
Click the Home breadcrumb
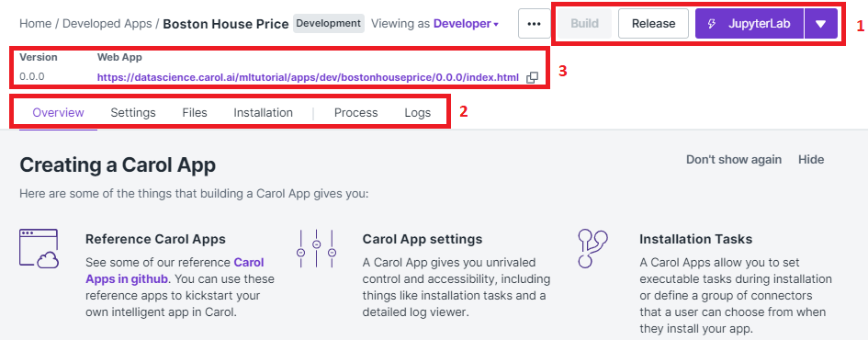(x=36, y=24)
